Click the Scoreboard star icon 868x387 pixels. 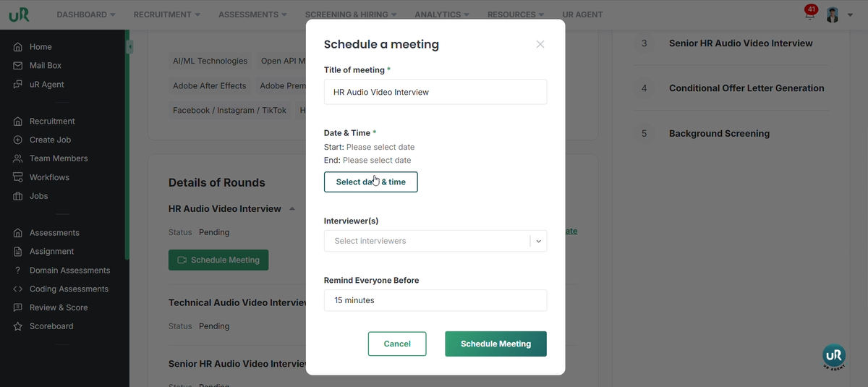18,326
